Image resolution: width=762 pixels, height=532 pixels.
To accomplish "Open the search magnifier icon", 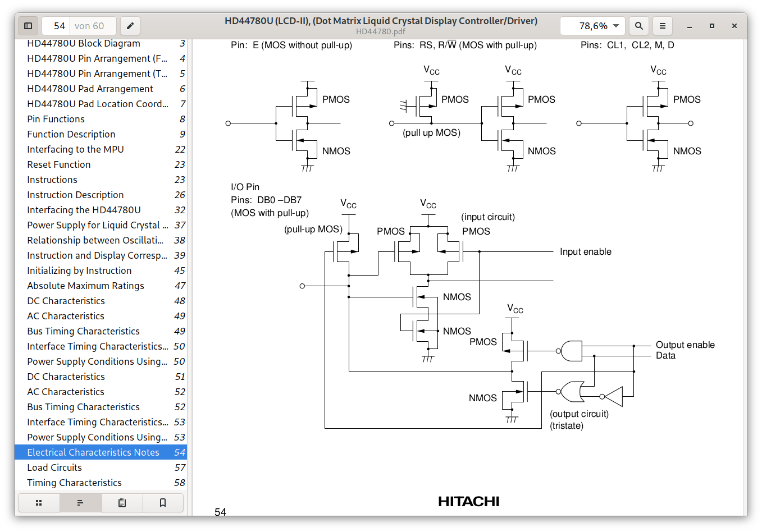I will click(x=639, y=26).
